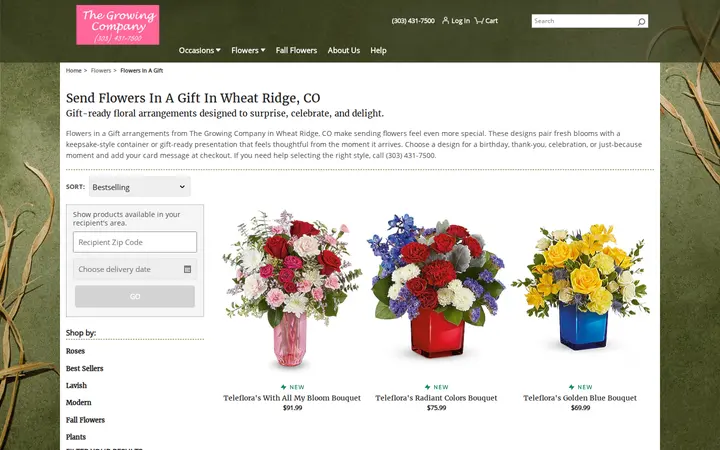Click NEW badge above Golden Blue Bouquet

(x=580, y=387)
